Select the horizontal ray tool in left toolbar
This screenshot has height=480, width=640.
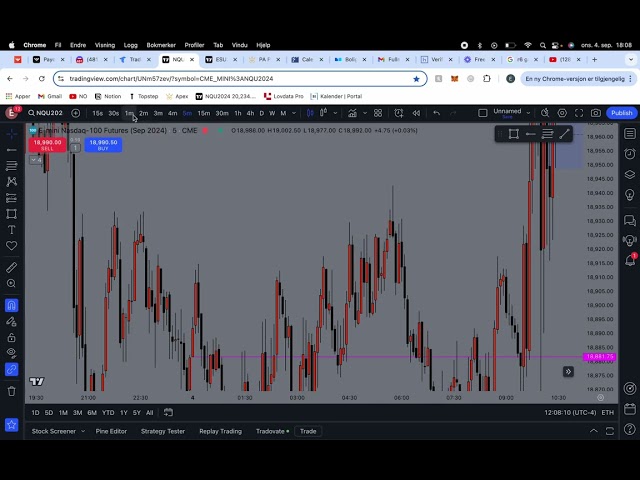pyautogui.click(x=11, y=150)
